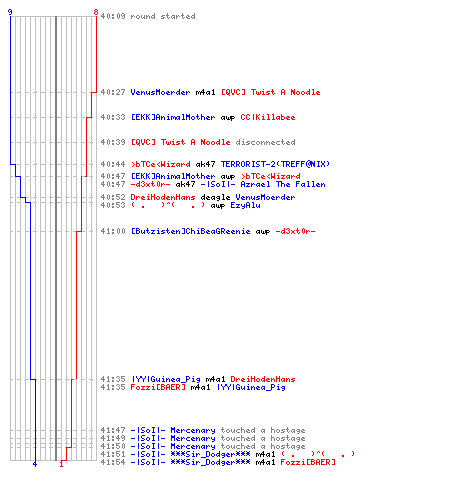450x500 pixels.
Task: Click red team final count 1
Action: pos(61,464)
